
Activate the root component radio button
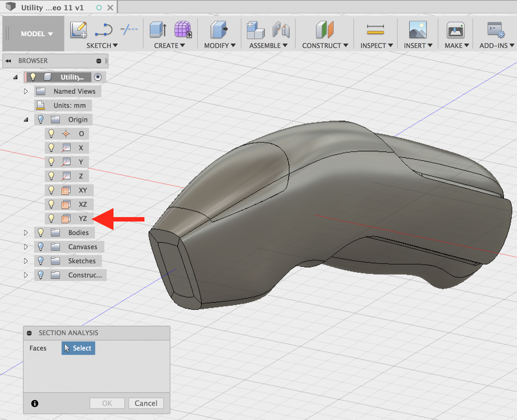pos(98,77)
